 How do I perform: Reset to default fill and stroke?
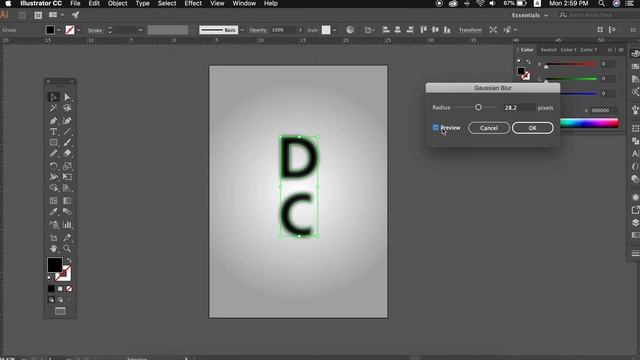50,278
